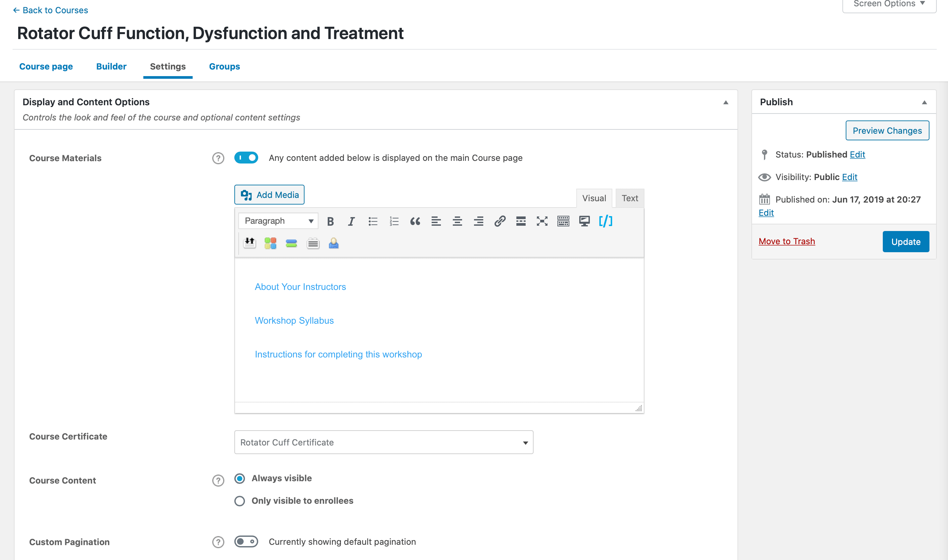Edit the published Status
This screenshot has height=560, width=948.
pyautogui.click(x=857, y=154)
